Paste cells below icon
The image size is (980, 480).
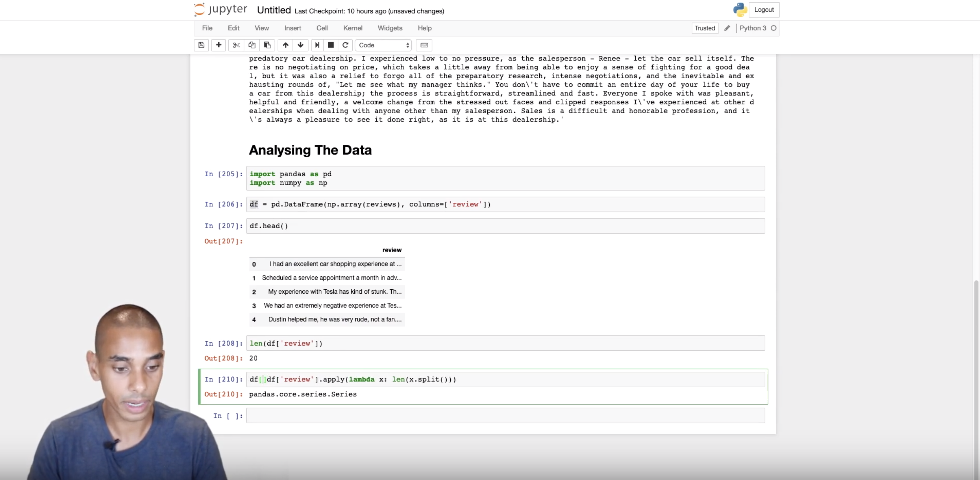click(x=267, y=45)
